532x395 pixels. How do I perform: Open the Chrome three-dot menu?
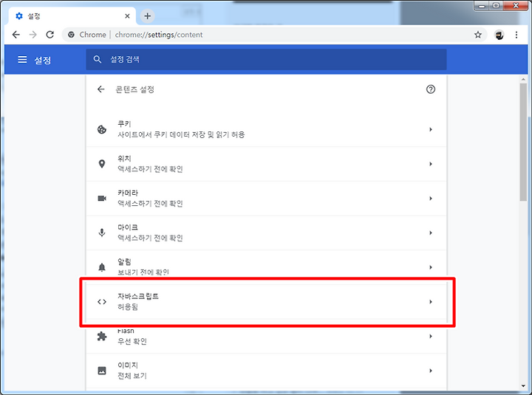tap(516, 35)
